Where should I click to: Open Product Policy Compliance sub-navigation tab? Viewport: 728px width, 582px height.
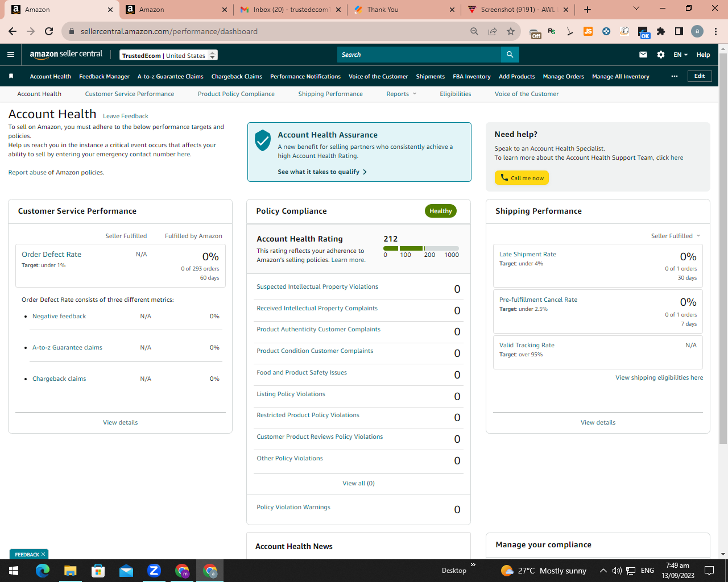coord(236,94)
